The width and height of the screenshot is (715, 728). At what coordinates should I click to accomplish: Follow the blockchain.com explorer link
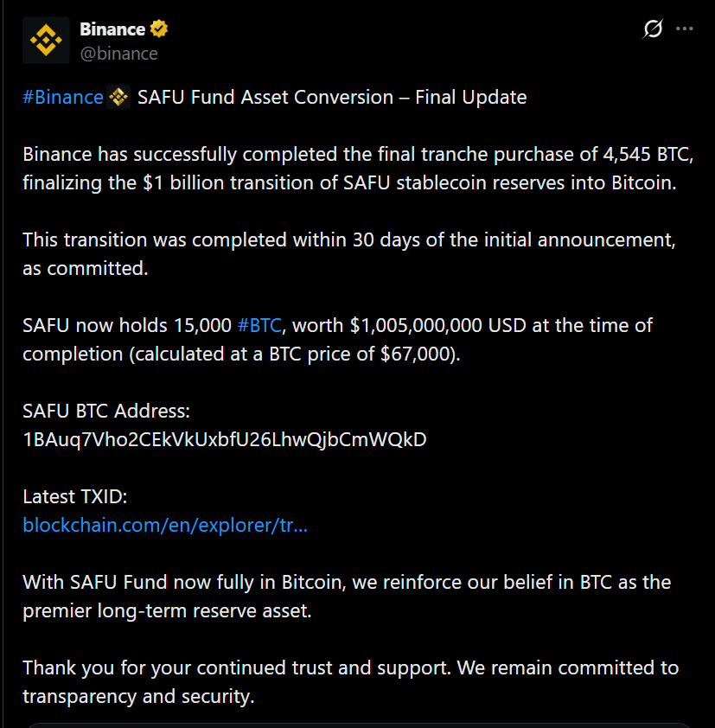coord(165,525)
